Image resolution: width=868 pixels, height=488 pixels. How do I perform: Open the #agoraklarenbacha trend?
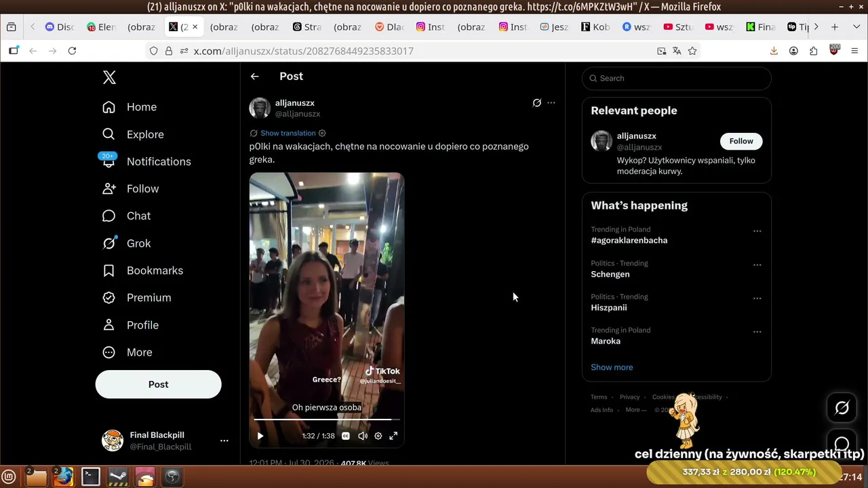[x=629, y=241]
